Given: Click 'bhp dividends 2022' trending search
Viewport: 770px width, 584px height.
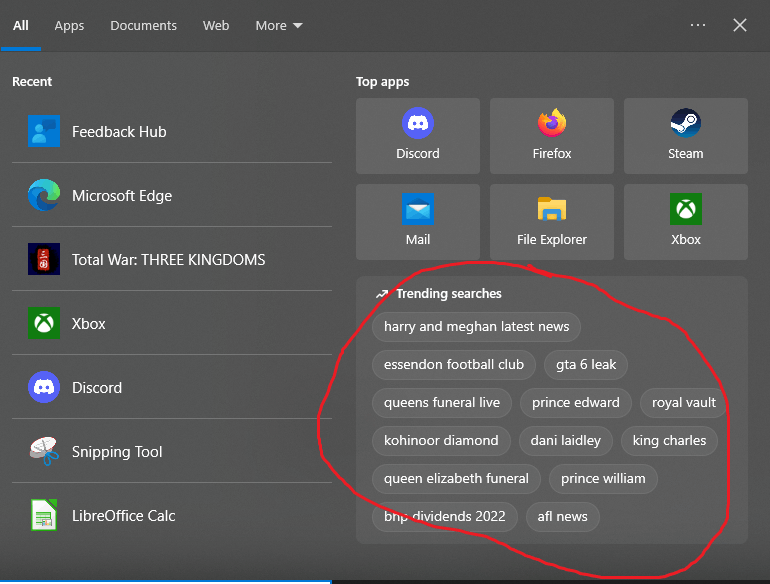Looking at the screenshot, I should (x=444, y=517).
